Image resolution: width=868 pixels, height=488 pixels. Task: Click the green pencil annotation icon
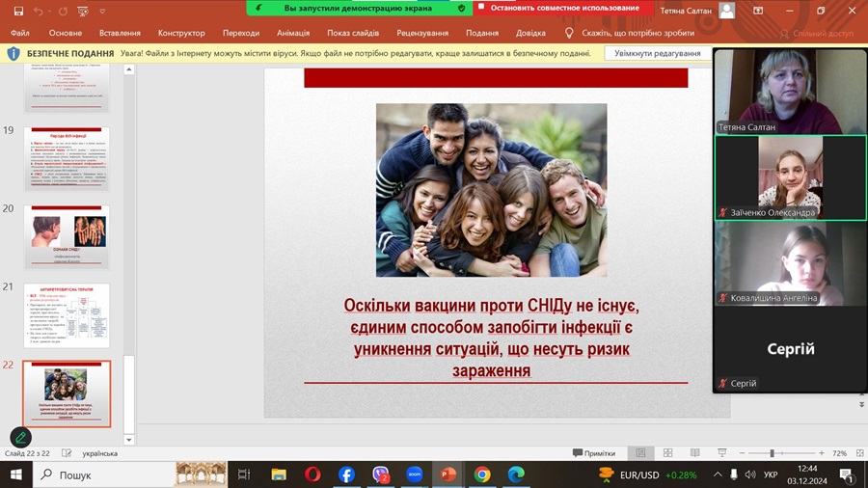click(x=21, y=438)
